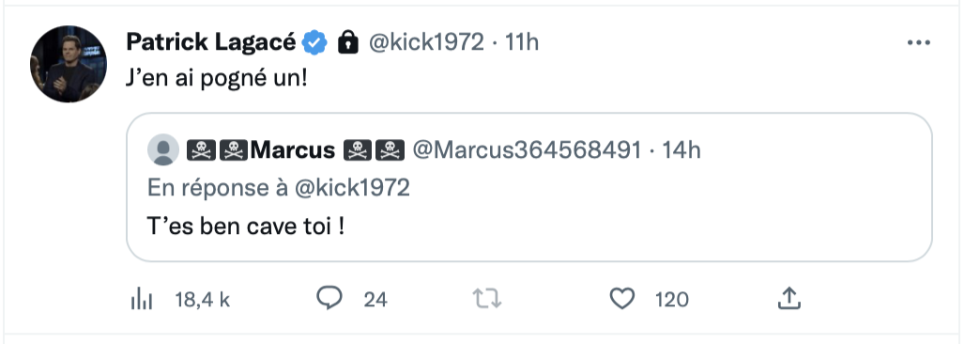
Task: Open Patrick Lagacé's profile picture
Action: coord(69,64)
